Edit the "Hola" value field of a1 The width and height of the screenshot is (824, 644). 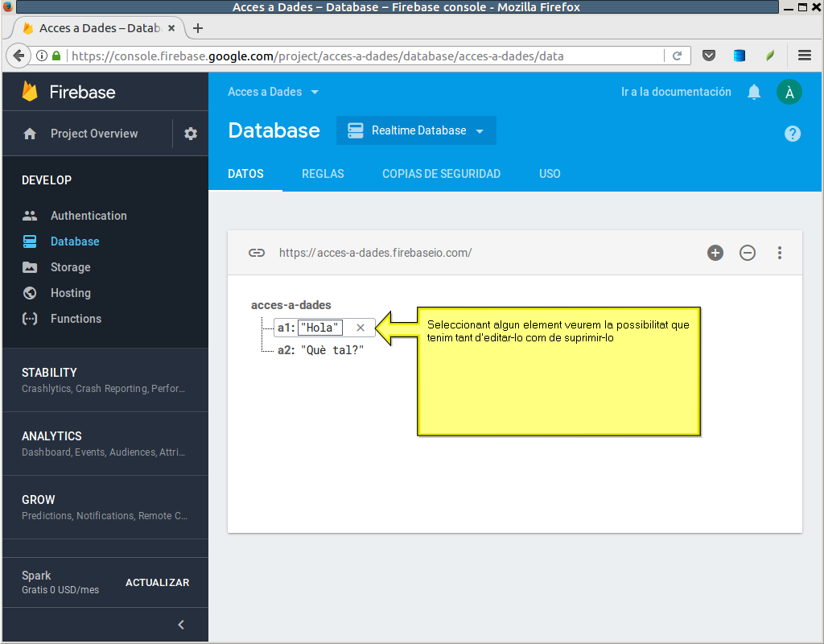point(320,328)
